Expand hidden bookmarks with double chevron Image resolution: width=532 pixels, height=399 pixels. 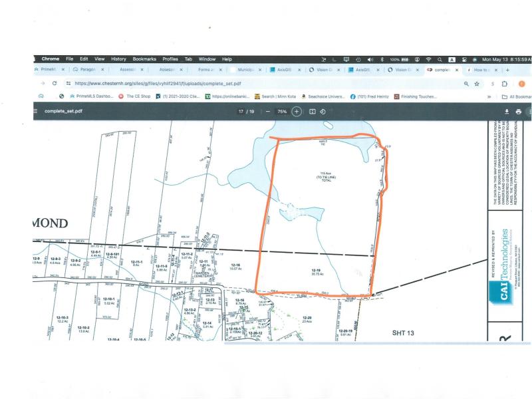pyautogui.click(x=489, y=96)
